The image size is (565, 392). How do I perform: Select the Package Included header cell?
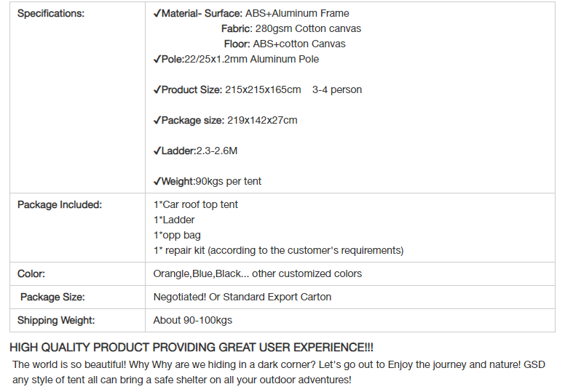[77, 228]
